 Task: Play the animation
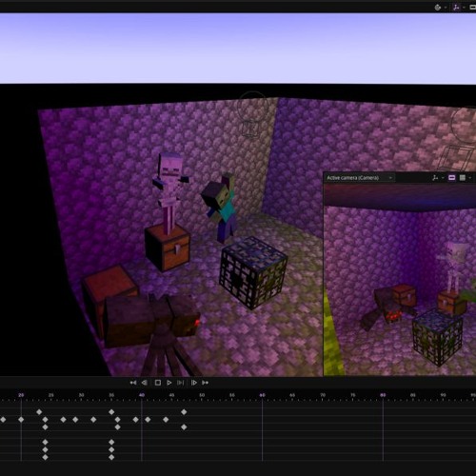click(x=169, y=383)
